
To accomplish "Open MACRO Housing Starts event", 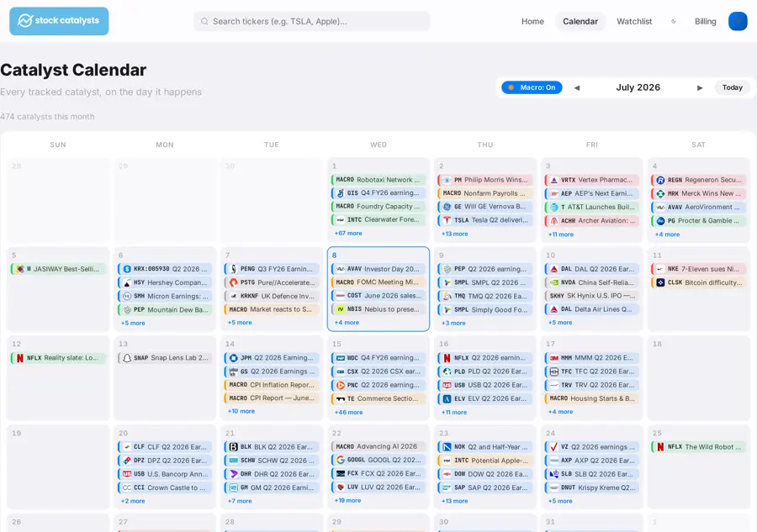I will 592,398.
